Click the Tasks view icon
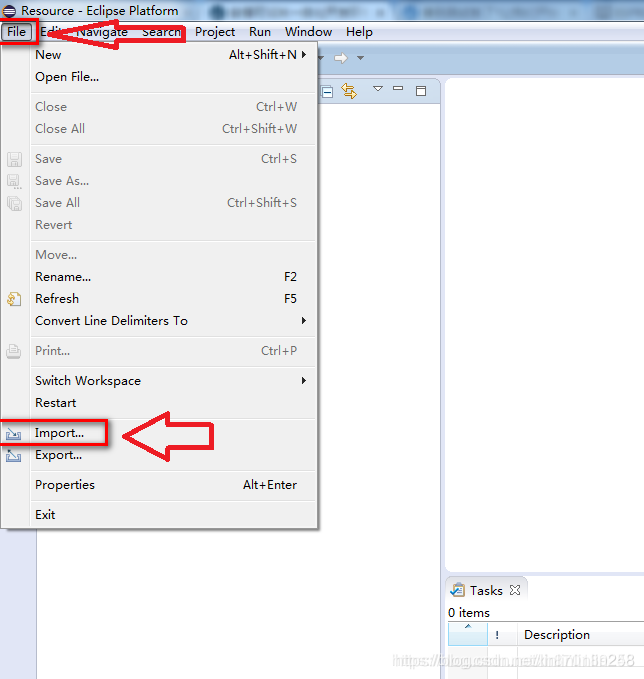Image resolution: width=644 pixels, height=679 pixels. [457, 590]
